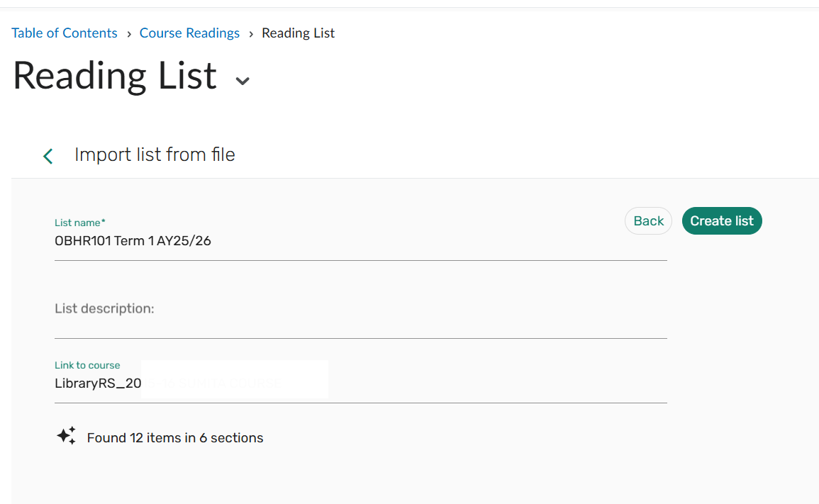Go to the Course Readings breadcrumb link
819x504 pixels.
pos(189,33)
